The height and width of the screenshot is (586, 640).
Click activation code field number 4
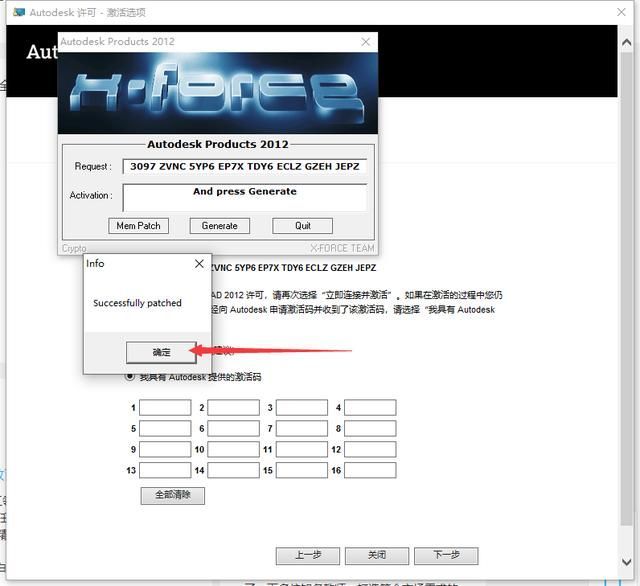pyautogui.click(x=370, y=408)
